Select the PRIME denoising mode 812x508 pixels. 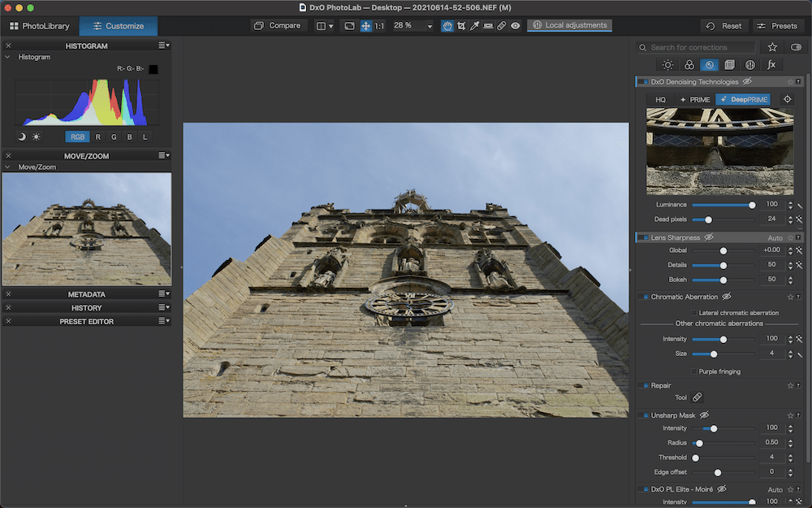[x=695, y=99]
